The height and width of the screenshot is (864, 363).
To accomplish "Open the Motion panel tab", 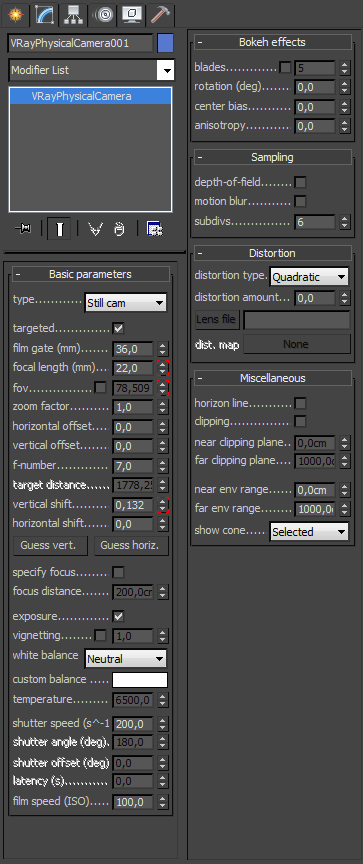I will (102, 15).
